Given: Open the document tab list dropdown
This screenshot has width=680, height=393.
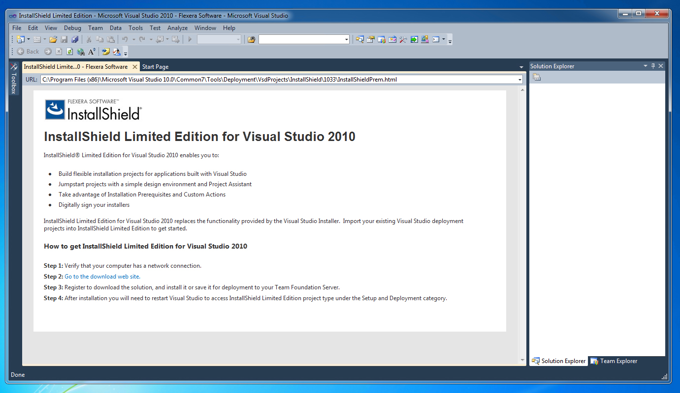Looking at the screenshot, I should 521,67.
